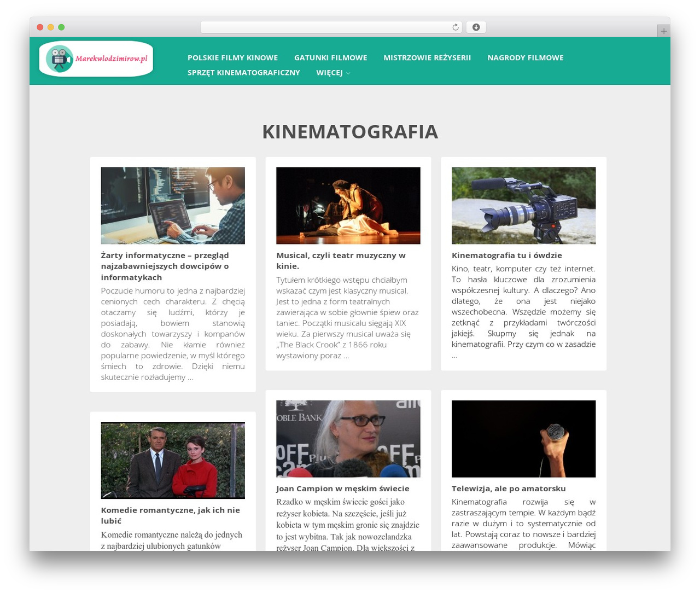The height and width of the screenshot is (593, 700).
Task: Go to Gatunki Filmowe section
Action: coord(331,58)
